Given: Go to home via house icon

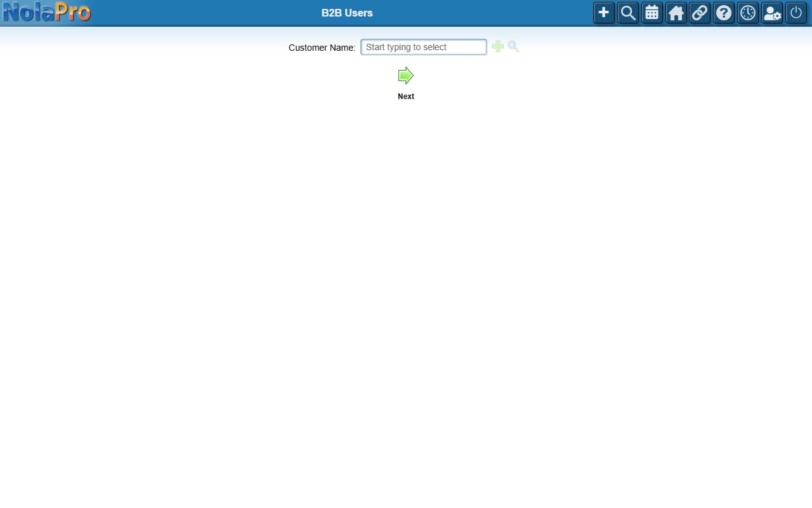Looking at the screenshot, I should coord(676,13).
